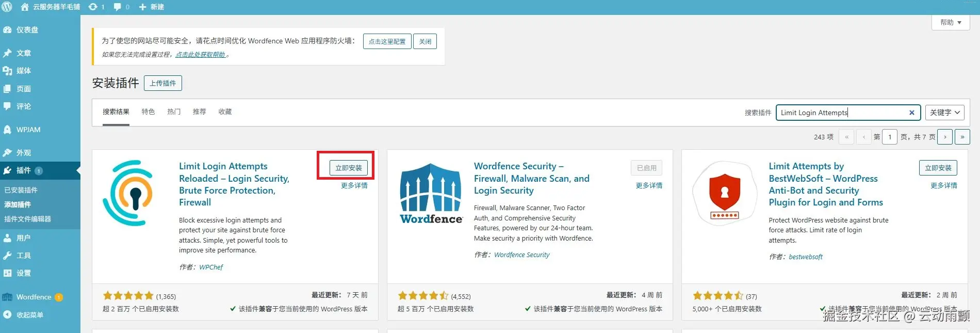Click the updates icon in admin bar
The image size is (980, 333).
click(x=93, y=7)
